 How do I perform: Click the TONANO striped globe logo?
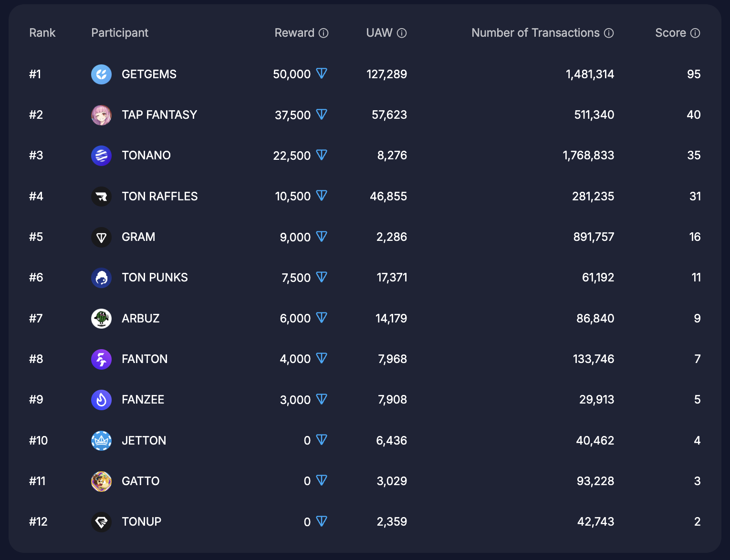[x=101, y=156]
